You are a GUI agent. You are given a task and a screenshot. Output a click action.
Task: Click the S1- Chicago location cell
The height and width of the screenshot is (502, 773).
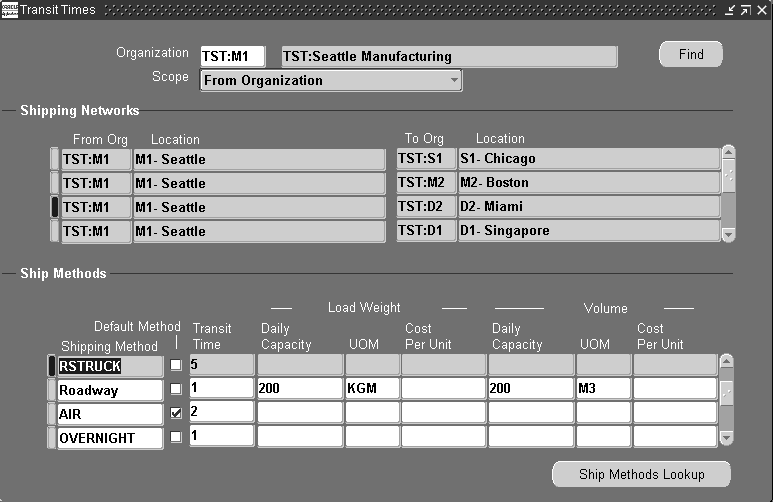589,158
